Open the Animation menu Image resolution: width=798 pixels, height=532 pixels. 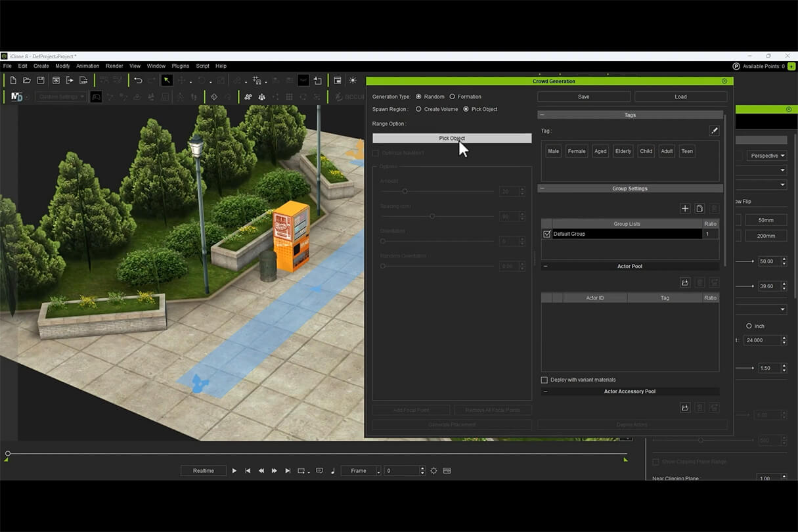click(87, 66)
